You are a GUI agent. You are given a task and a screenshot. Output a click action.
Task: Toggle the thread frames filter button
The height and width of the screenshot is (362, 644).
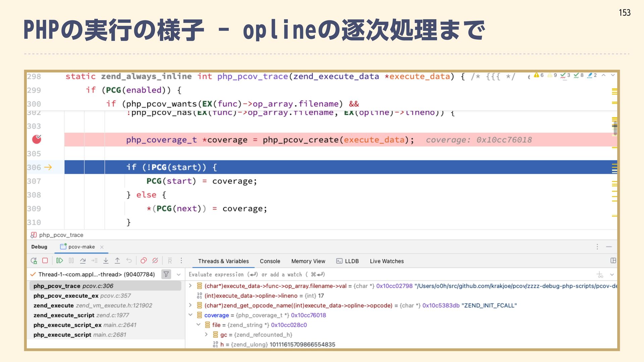click(x=166, y=275)
